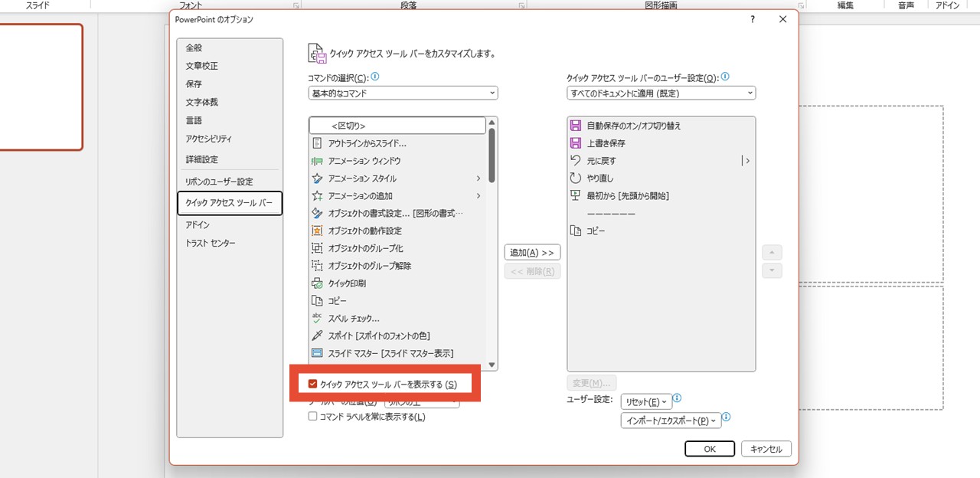The image size is (980, 478).
Task: Uncheck show Quick Access Toolbar checkbox
Action: pos(312,385)
